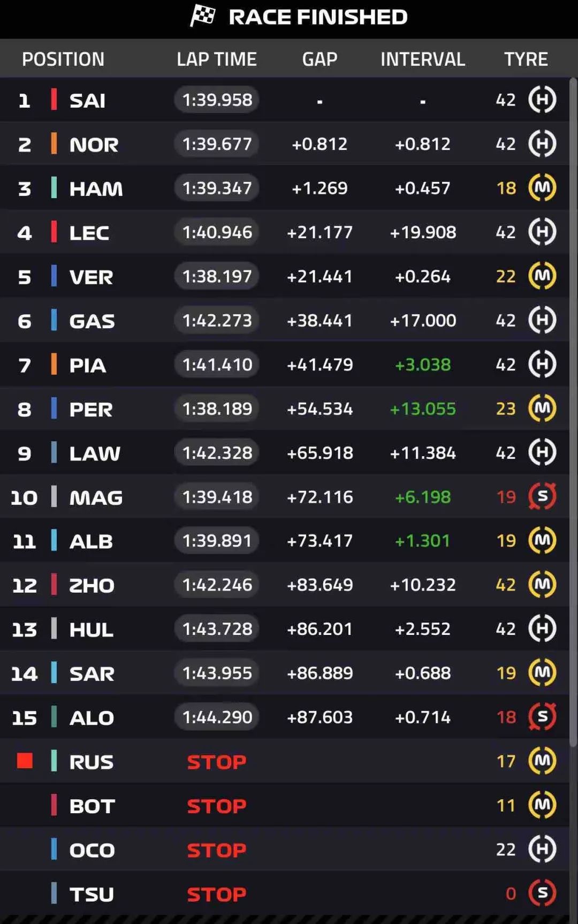The width and height of the screenshot is (578, 924).
Task: Click NOR's lap time 1:39.677
Action: (x=217, y=144)
